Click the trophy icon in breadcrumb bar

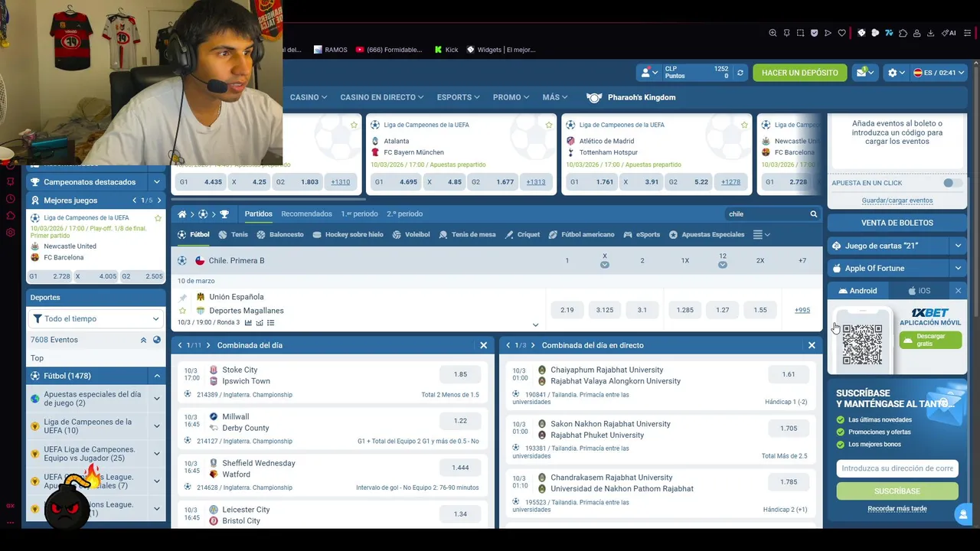[x=224, y=214]
